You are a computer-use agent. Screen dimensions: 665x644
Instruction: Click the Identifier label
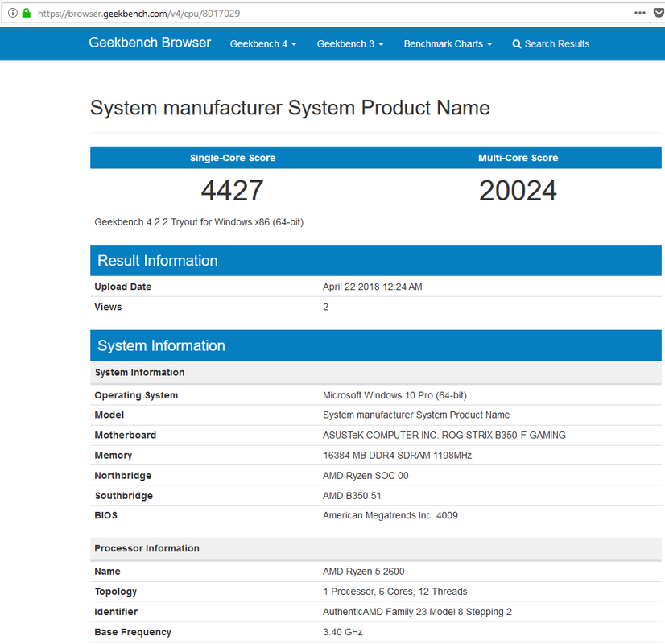(x=116, y=612)
